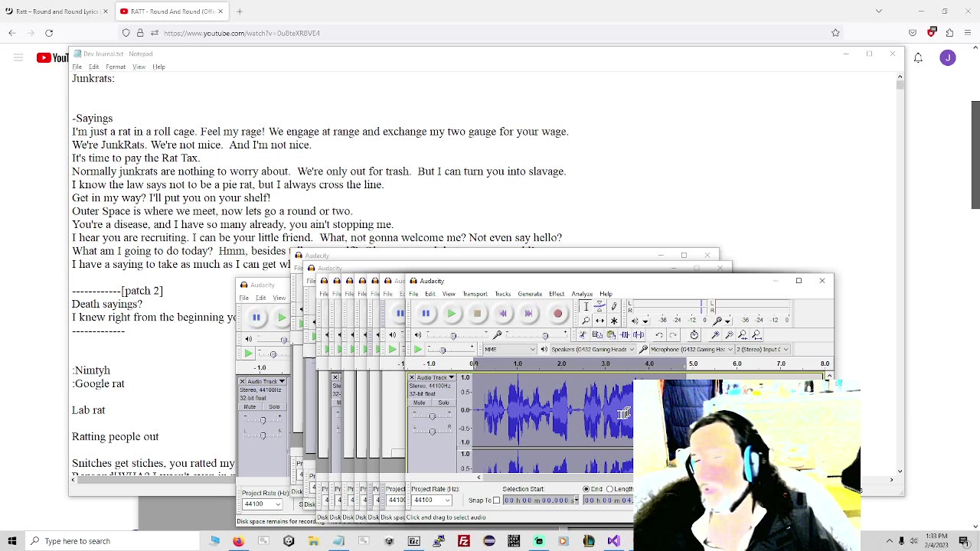Open Firefox from the taskbar
Screen dimensions: 980x551
(239, 541)
